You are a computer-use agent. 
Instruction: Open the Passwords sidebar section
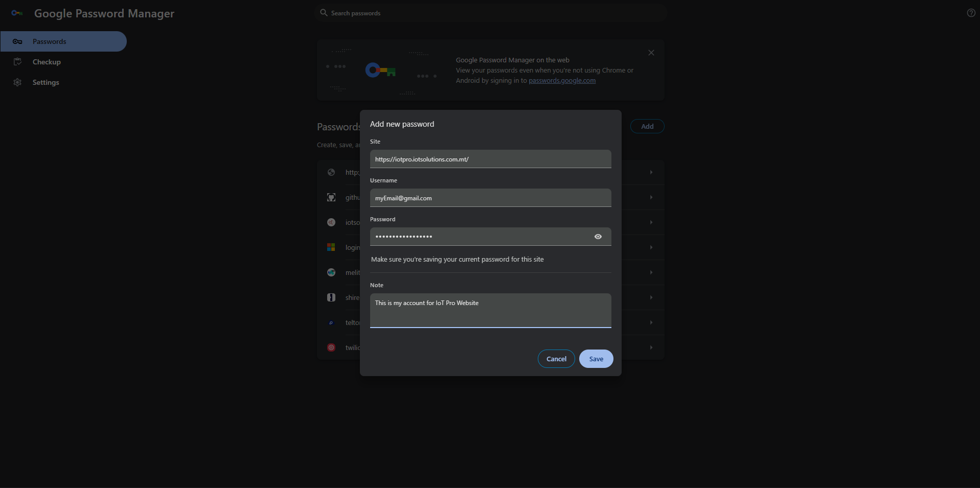point(63,41)
